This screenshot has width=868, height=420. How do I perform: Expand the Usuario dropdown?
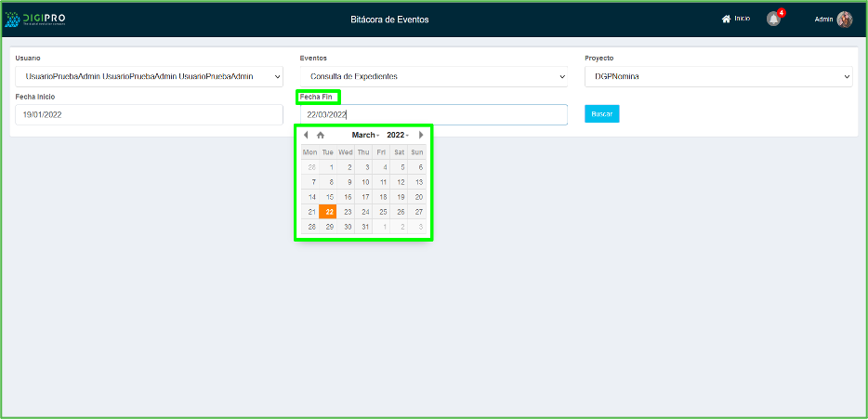click(149, 76)
